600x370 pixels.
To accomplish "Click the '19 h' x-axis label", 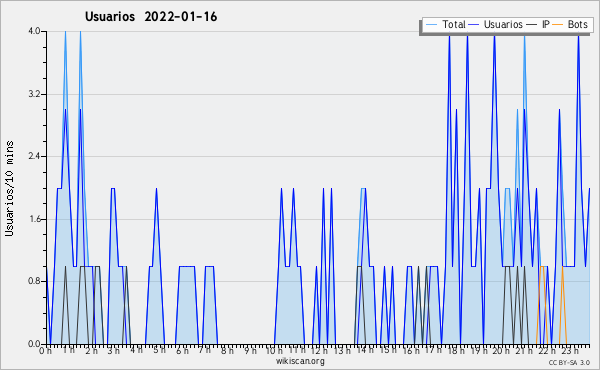I will [x=479, y=350].
